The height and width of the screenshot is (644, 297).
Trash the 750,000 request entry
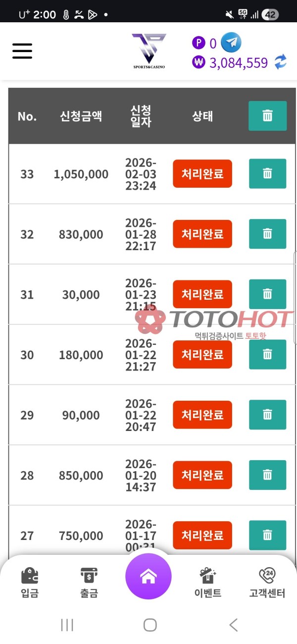pyautogui.click(x=267, y=535)
